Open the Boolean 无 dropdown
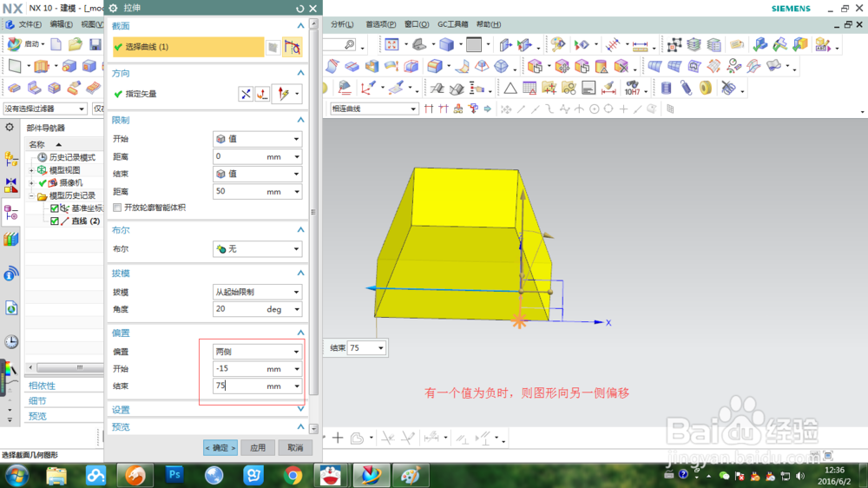The height and width of the screenshot is (488, 868). pos(258,249)
